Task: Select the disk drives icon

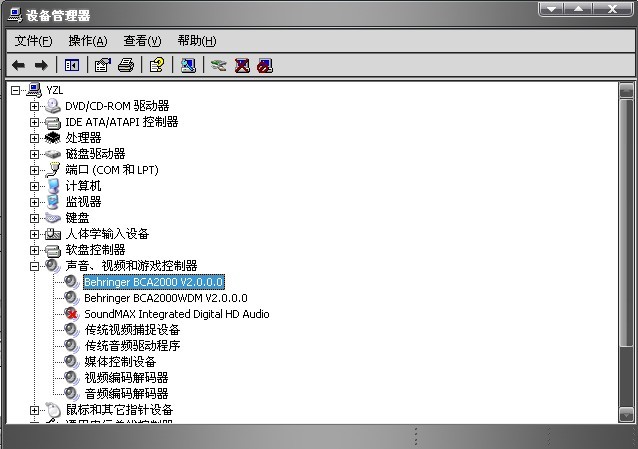Action: pos(52,154)
